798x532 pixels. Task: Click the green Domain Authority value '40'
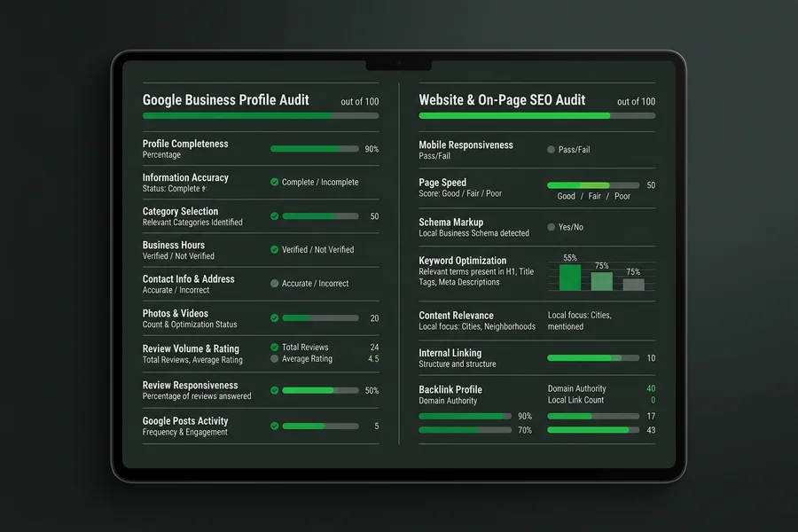651,388
